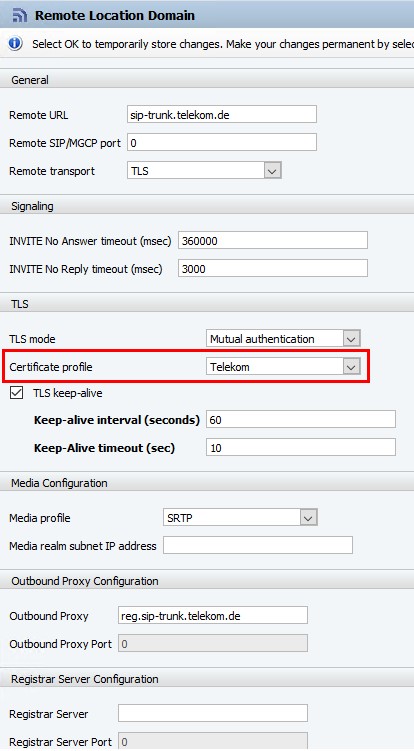
Task: Click the 'Remote transport' label
Action: coord(52,171)
